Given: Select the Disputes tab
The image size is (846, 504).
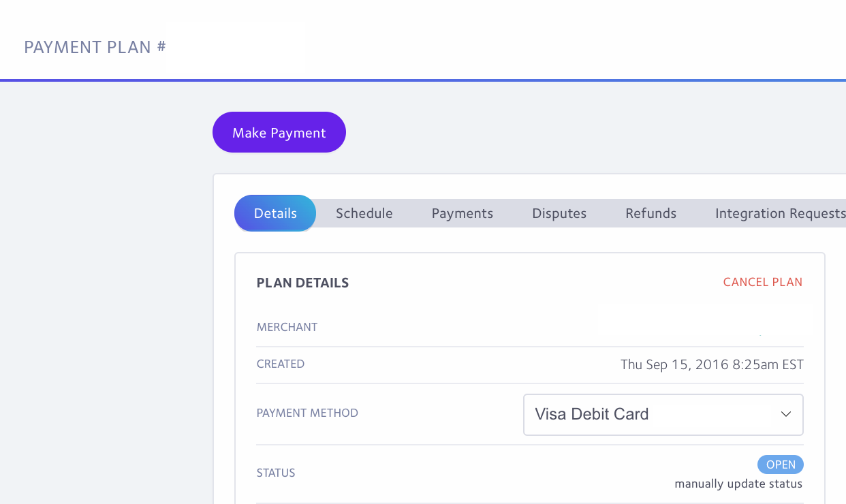Looking at the screenshot, I should [559, 212].
